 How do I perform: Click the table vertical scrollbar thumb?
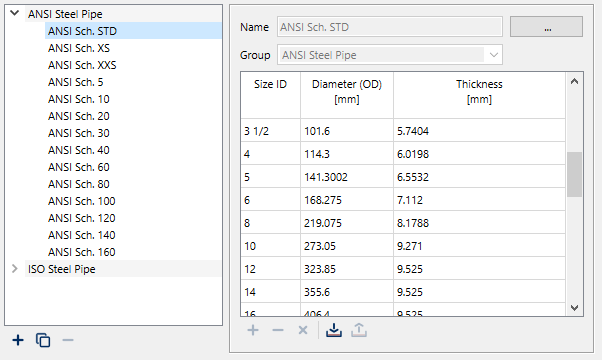tap(574, 174)
